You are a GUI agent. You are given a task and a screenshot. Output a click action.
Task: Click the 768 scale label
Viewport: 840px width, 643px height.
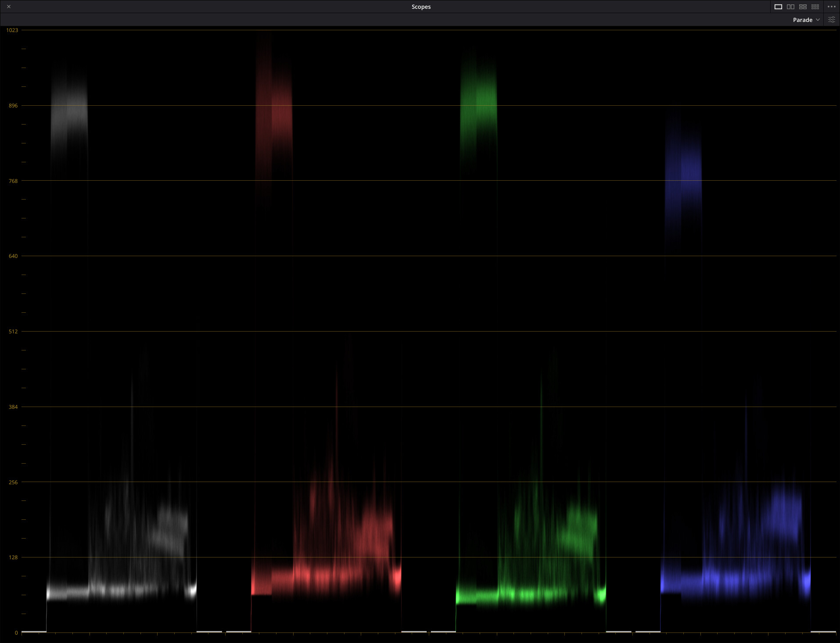(13, 181)
